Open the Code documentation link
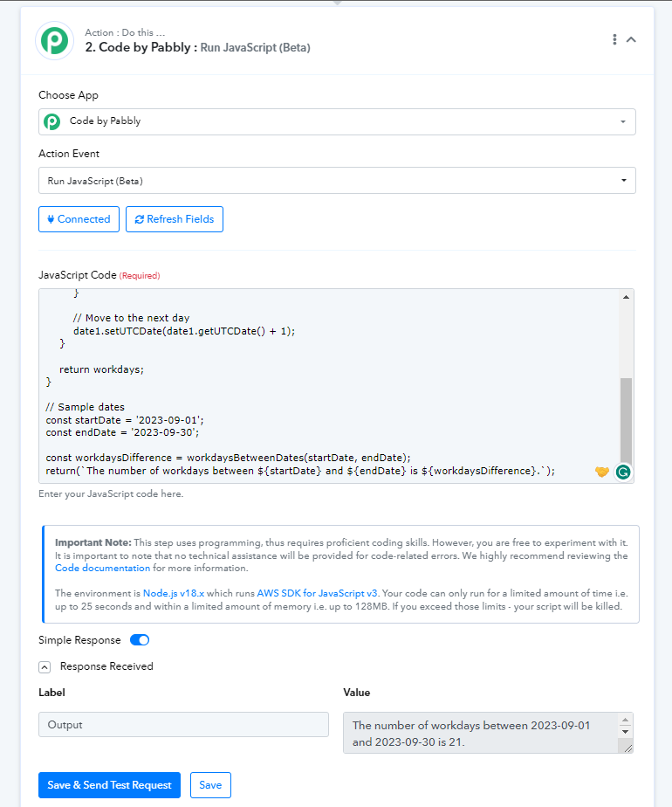This screenshot has height=807, width=672. pyautogui.click(x=102, y=569)
